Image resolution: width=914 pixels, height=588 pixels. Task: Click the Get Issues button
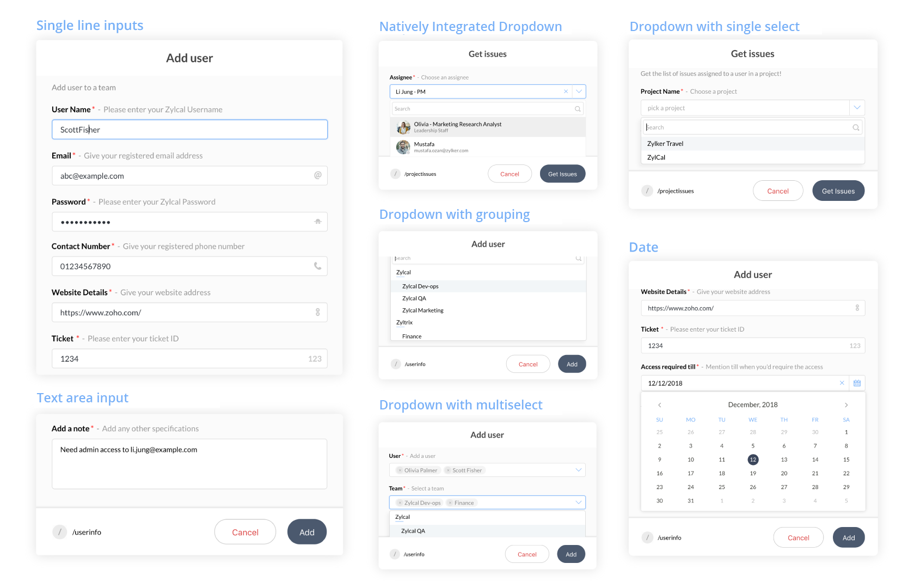click(x=562, y=173)
